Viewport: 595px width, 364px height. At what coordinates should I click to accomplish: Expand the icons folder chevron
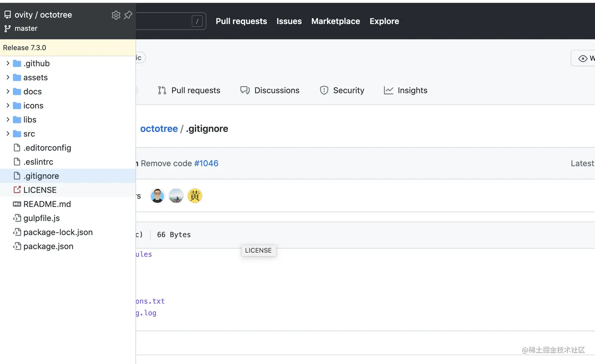click(x=8, y=105)
